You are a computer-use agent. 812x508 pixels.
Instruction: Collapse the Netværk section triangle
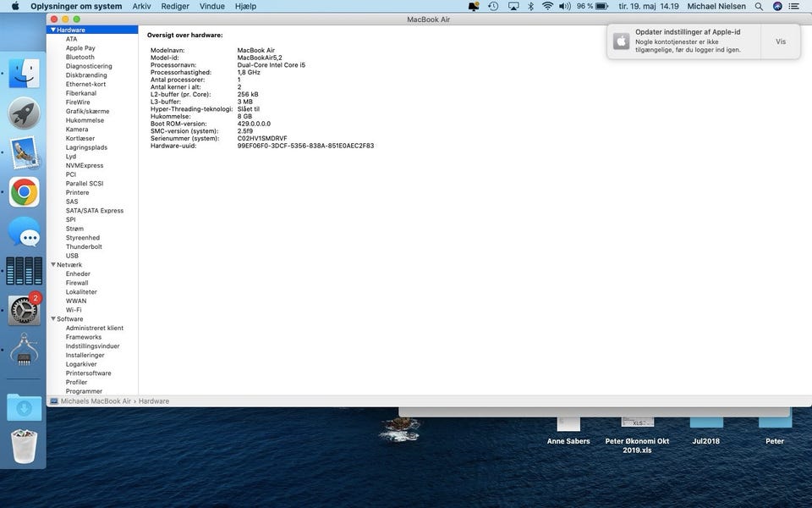[x=52, y=264]
